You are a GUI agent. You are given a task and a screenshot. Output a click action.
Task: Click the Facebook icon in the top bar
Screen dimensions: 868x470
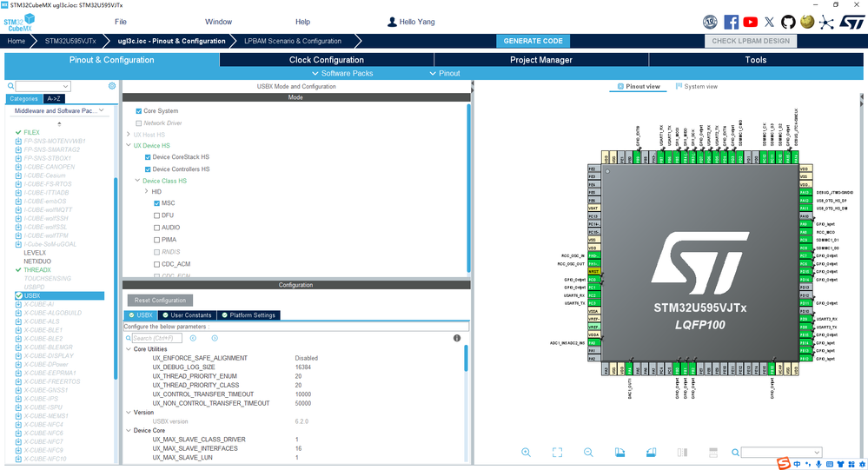pos(731,22)
